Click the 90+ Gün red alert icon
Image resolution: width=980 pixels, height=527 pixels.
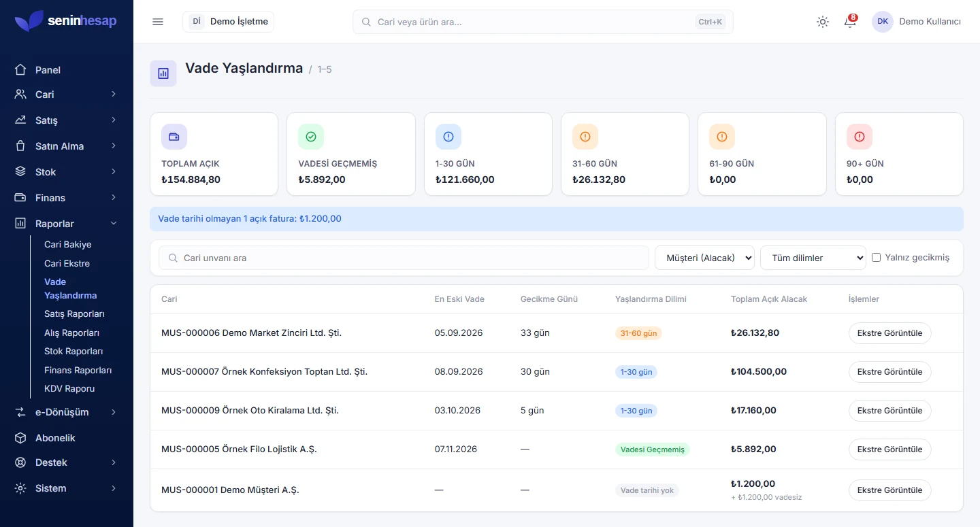[x=860, y=137]
